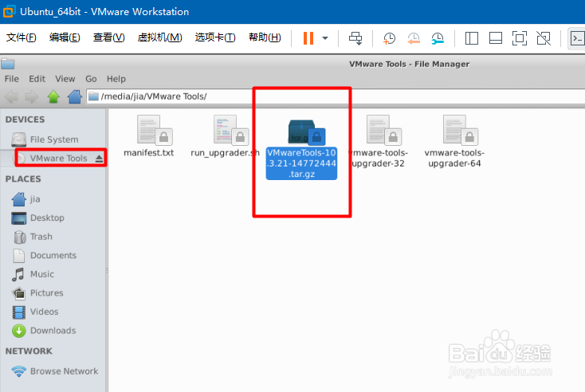This screenshot has height=392, width=585.
Task: Select the manifest.txt file
Action: tap(149, 136)
